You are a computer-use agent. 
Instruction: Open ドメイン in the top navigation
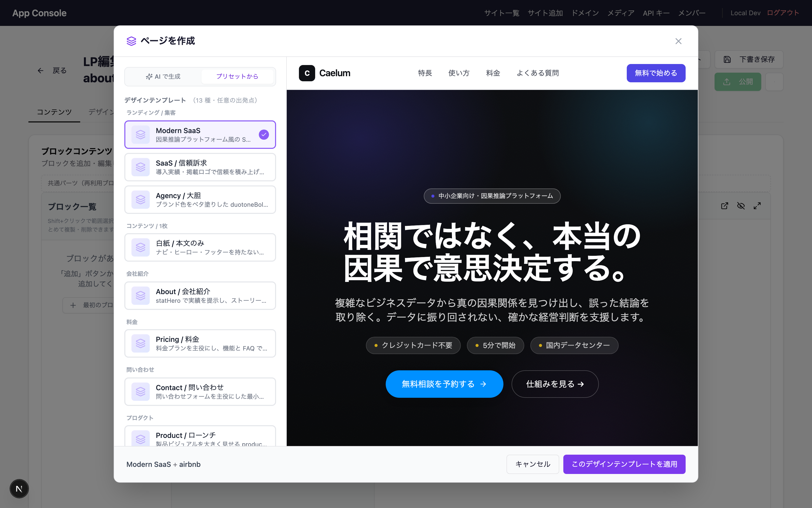[585, 13]
